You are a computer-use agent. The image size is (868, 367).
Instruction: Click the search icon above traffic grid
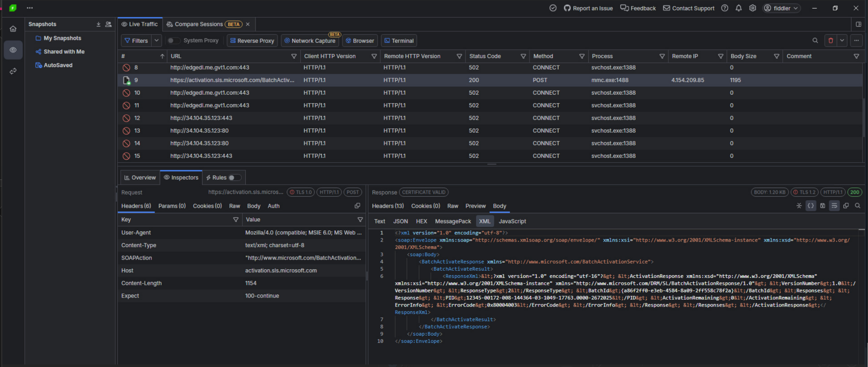(x=815, y=40)
